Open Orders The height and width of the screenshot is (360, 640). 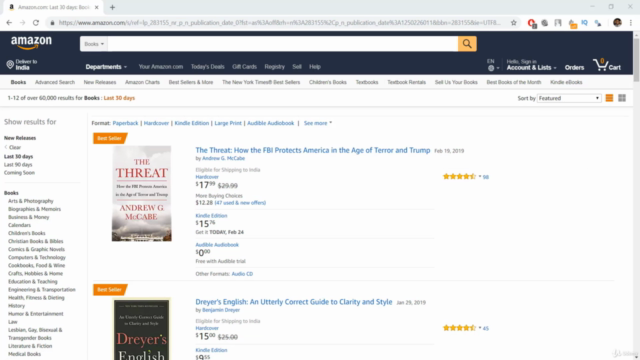point(574,68)
